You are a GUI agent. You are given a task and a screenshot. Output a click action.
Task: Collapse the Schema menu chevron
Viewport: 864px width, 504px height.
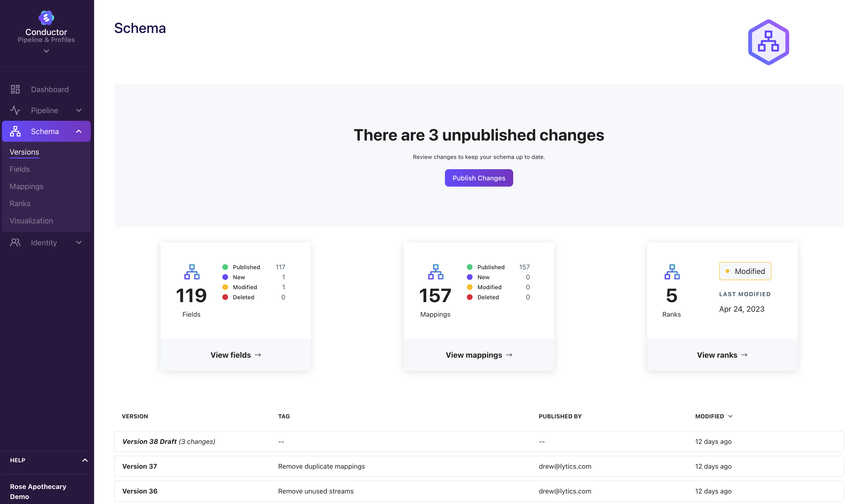(79, 131)
